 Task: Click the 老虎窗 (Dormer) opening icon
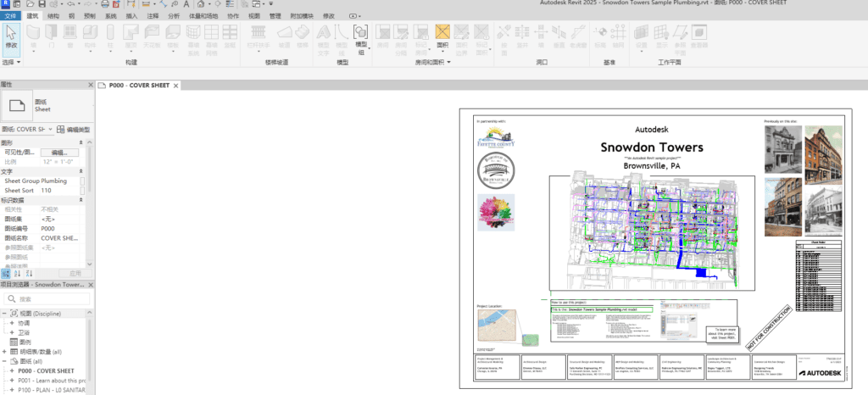[x=578, y=33]
